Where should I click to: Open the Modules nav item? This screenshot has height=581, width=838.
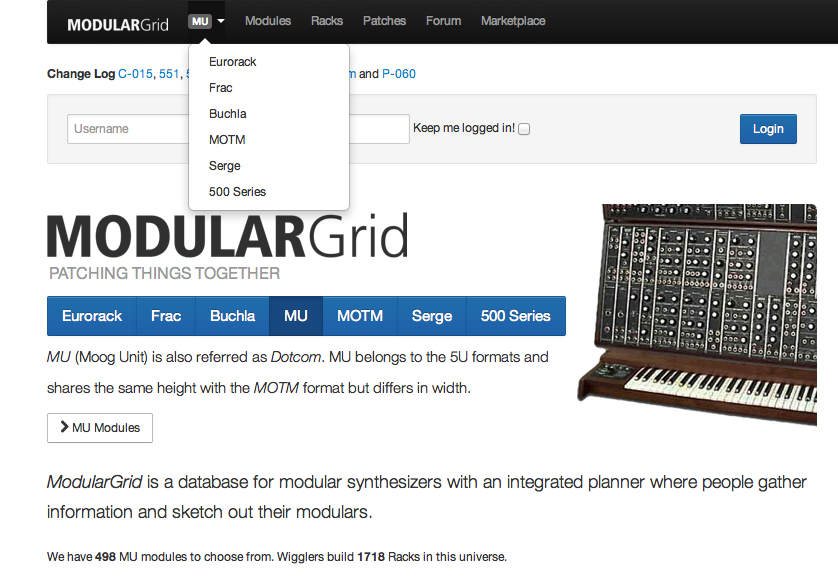[x=268, y=21]
